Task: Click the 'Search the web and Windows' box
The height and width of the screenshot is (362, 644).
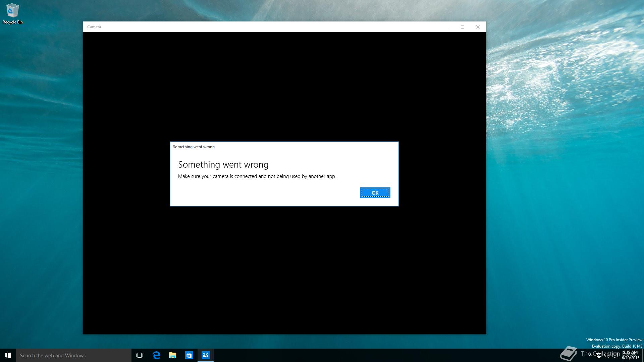Action: tap(74, 355)
